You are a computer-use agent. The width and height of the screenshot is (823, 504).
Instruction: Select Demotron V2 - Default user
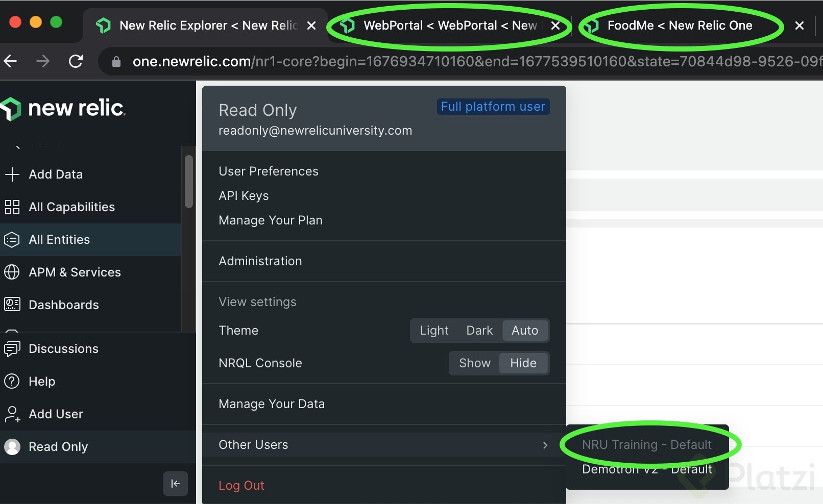tap(647, 469)
